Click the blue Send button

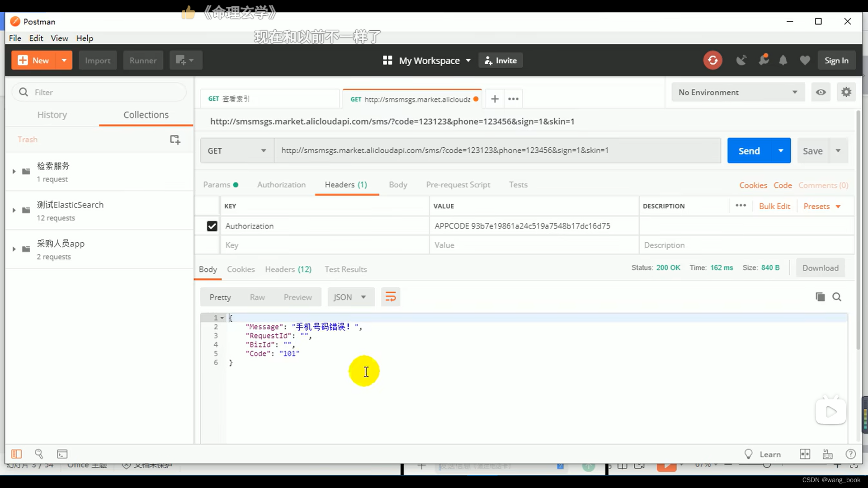click(x=749, y=150)
